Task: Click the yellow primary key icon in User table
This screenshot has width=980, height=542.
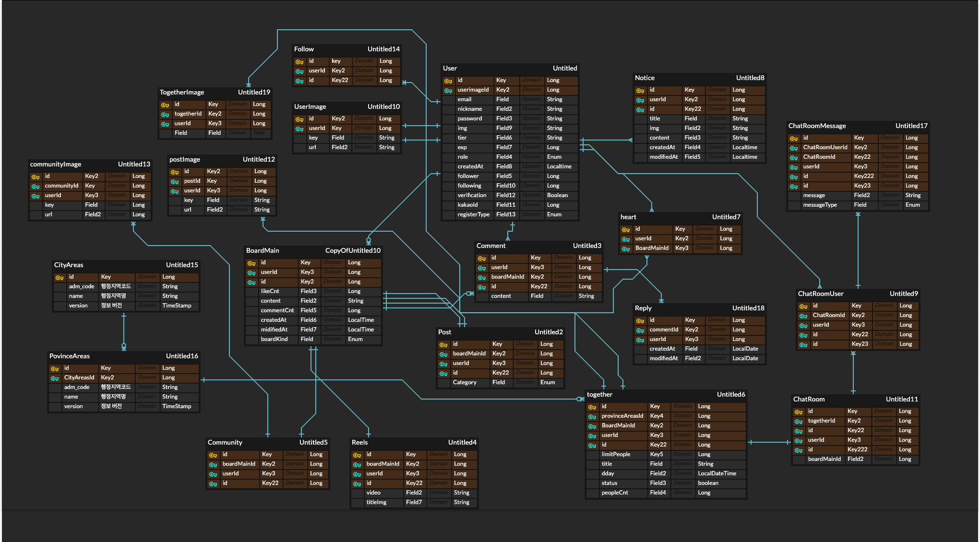Action: (x=448, y=81)
